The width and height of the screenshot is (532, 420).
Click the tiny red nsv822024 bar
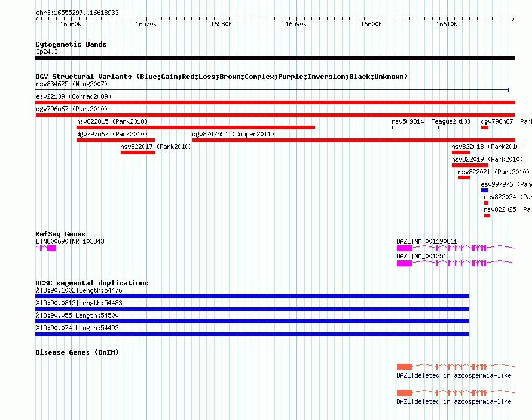coord(486,203)
